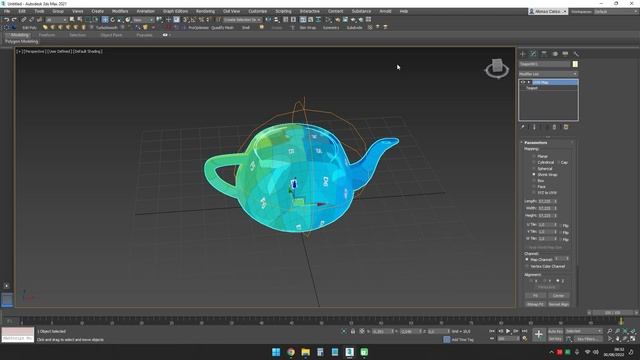Open the Selected key filter dropdown
Viewport: 640px width, 360px height.
coord(584,331)
